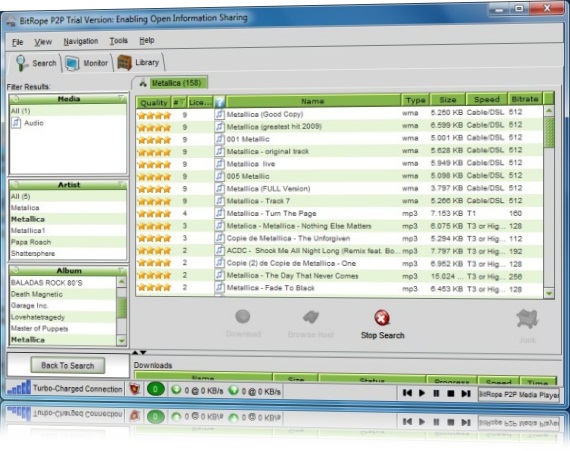The width and height of the screenshot is (570, 451).
Task: Select Metallica - The Day That Never Comes
Action: tap(340, 276)
